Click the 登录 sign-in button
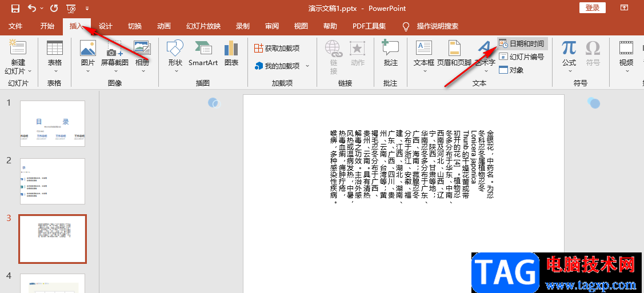The image size is (644, 293). 592,8
